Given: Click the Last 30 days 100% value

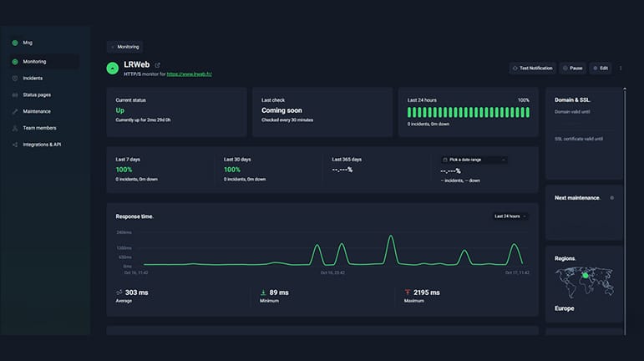Looking at the screenshot, I should [232, 170].
